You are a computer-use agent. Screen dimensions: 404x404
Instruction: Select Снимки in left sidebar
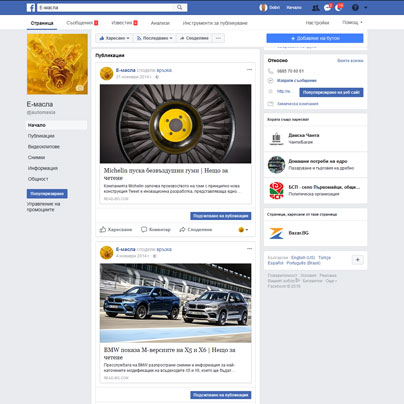coord(36,157)
